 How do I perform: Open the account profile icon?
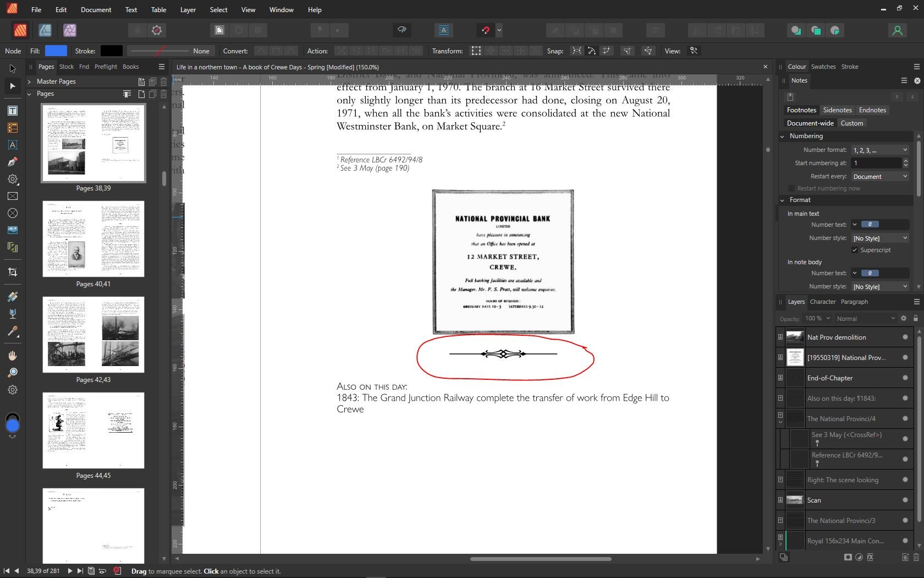pyautogui.click(x=898, y=30)
